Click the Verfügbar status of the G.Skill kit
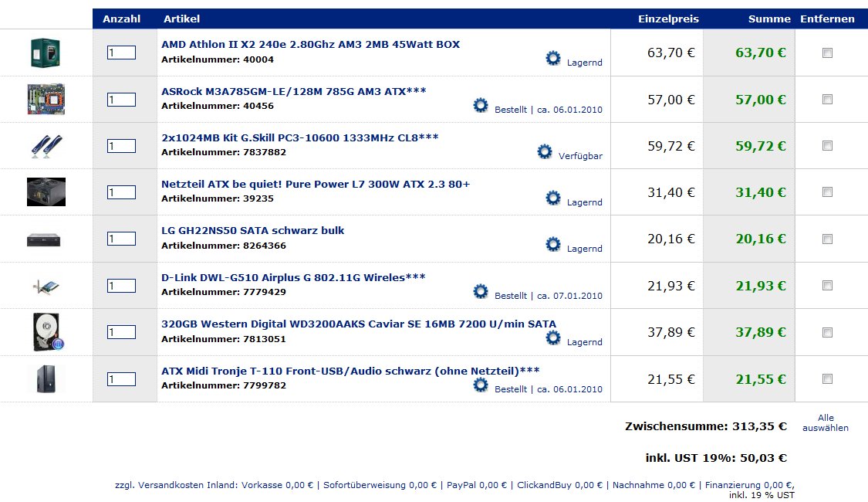868x502 pixels. [x=580, y=156]
